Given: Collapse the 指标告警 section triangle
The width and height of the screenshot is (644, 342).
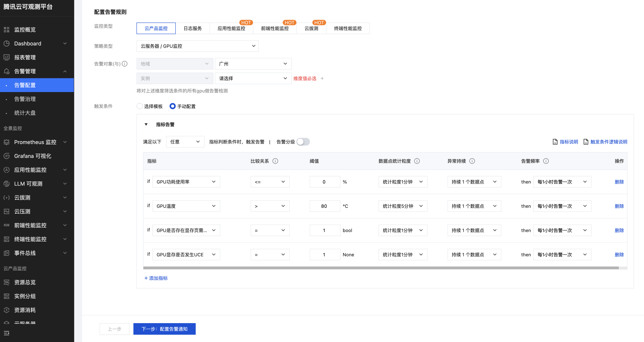Looking at the screenshot, I should coord(146,124).
